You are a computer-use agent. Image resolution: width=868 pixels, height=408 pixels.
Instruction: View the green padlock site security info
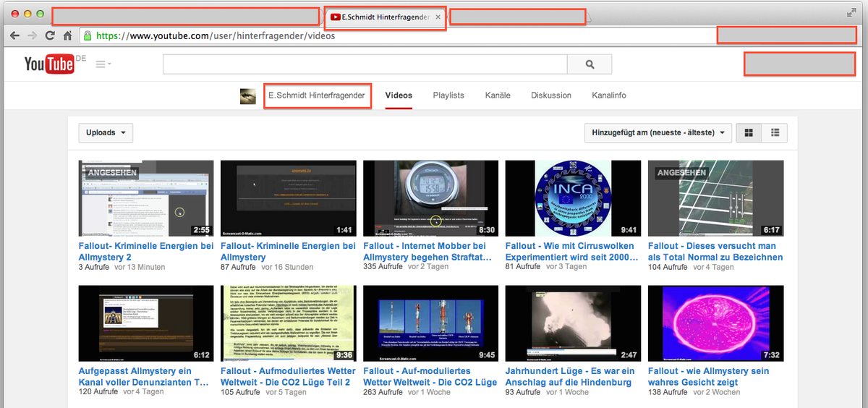[88, 35]
